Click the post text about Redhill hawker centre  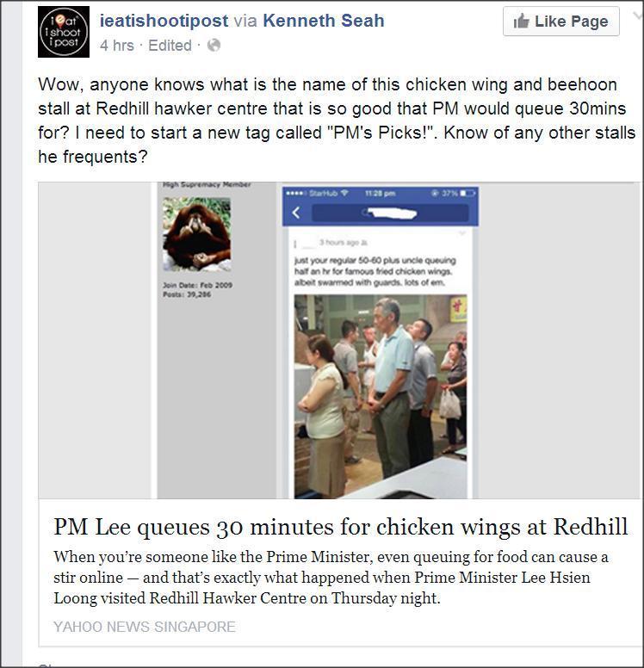pyautogui.click(x=337, y=121)
